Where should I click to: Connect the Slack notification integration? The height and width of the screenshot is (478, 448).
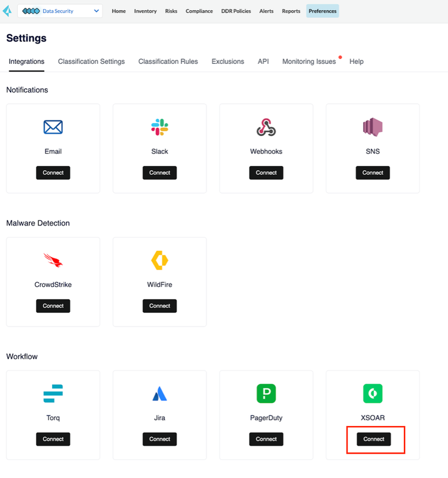[x=159, y=173]
